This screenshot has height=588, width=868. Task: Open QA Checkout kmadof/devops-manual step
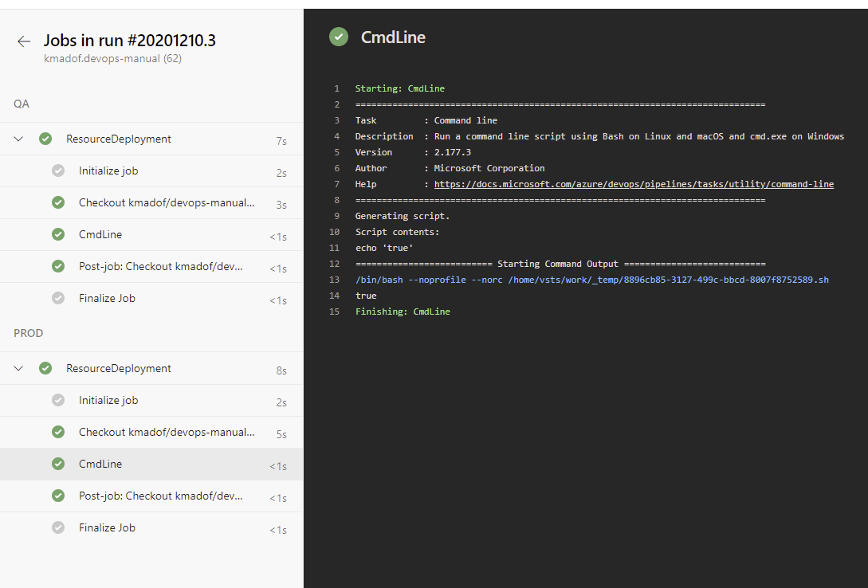151,202
